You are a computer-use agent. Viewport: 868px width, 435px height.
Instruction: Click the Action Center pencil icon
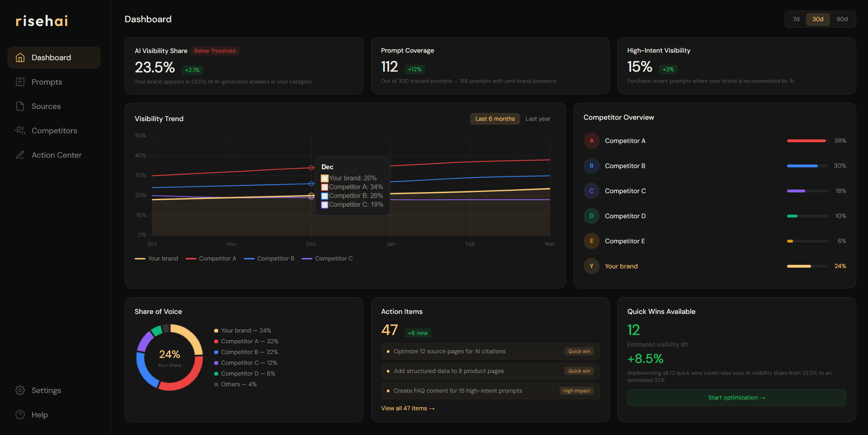click(x=20, y=155)
